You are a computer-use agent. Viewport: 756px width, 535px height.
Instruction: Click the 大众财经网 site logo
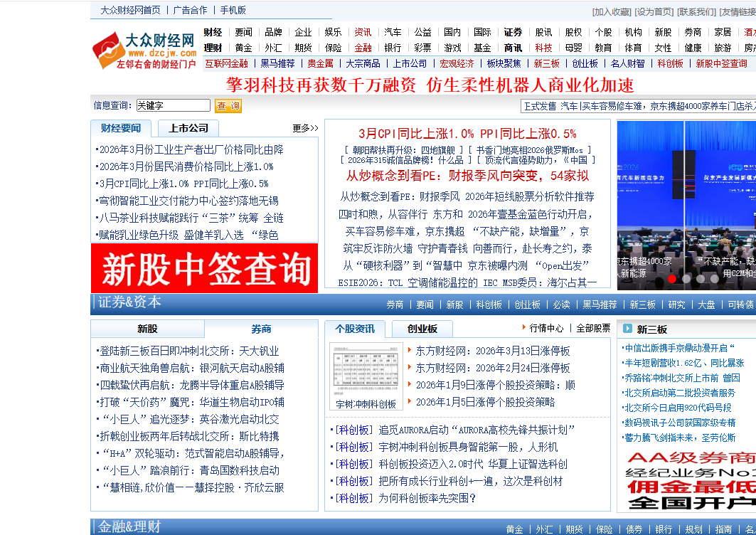coord(144,51)
